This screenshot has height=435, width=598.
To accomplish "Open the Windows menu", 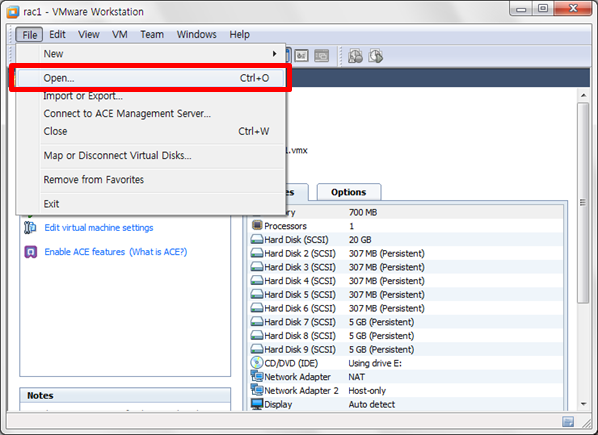I will (x=196, y=34).
